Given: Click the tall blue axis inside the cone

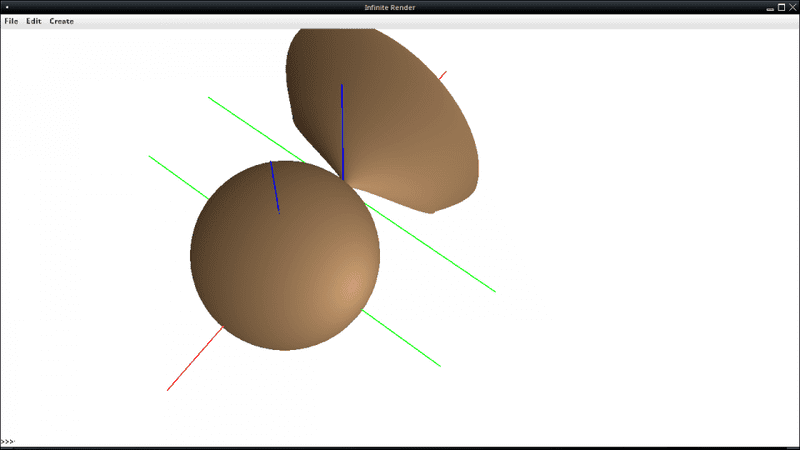Looking at the screenshot, I should (x=342, y=130).
